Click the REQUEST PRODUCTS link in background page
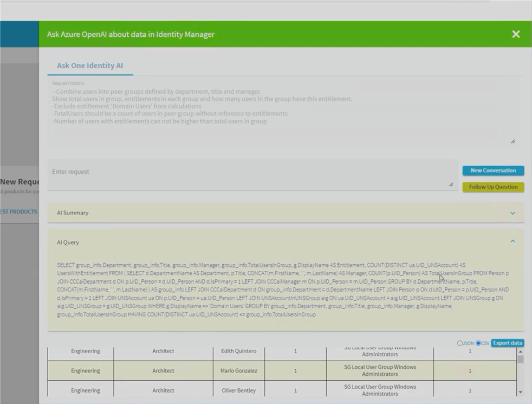Image resolution: width=532 pixels, height=404 pixels. [18, 212]
